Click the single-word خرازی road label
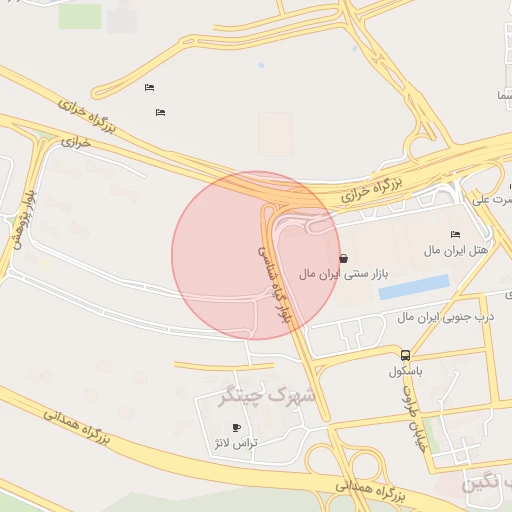 (76, 143)
